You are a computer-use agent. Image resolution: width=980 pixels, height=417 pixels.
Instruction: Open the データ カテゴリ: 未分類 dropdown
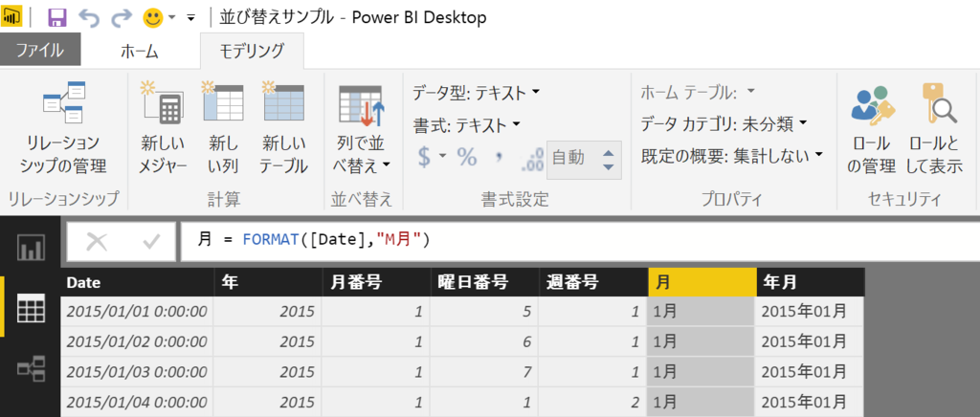pos(724,124)
